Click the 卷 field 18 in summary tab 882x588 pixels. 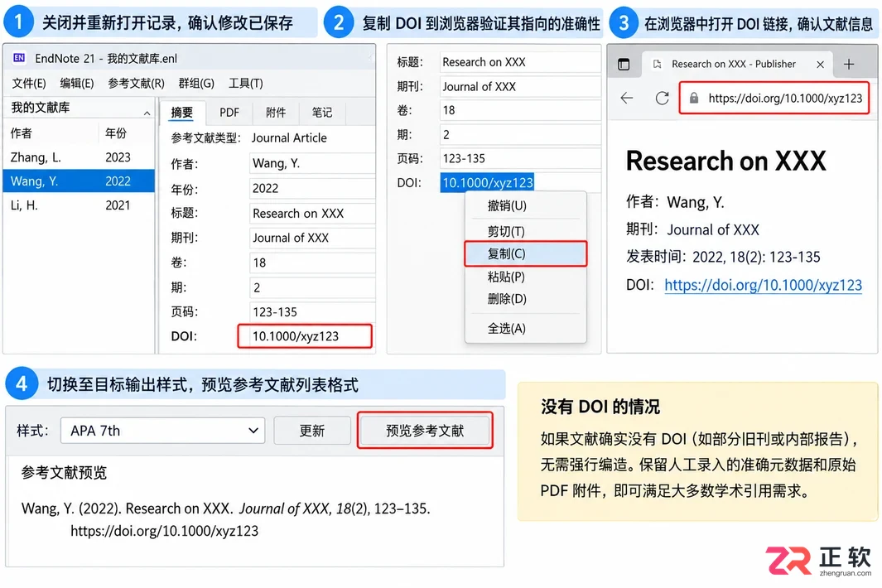point(311,263)
